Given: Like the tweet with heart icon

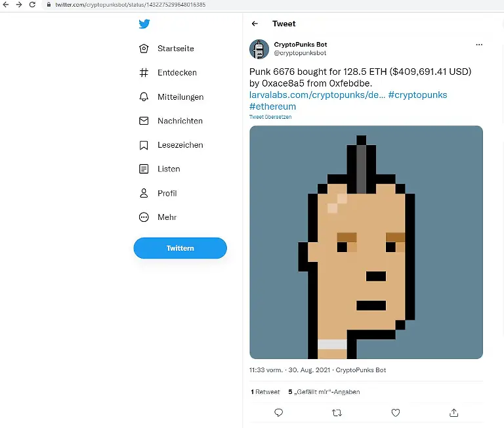Looking at the screenshot, I should tap(395, 412).
